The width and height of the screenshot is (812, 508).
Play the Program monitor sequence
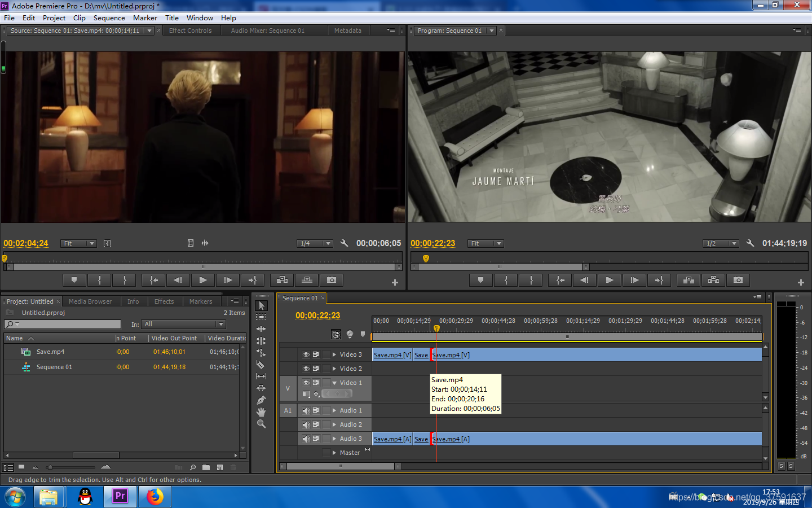(610, 280)
